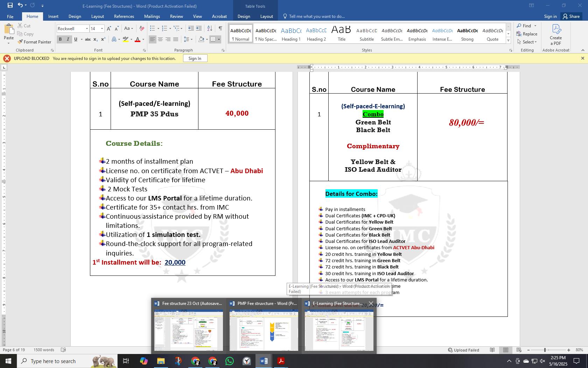Toggle Underline formatting

(x=76, y=39)
